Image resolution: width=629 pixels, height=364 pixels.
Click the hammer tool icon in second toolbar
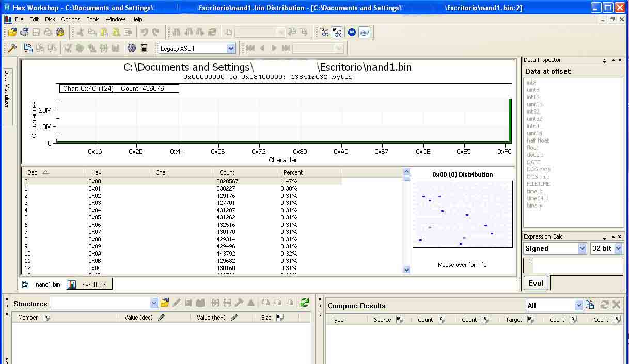coord(12,48)
